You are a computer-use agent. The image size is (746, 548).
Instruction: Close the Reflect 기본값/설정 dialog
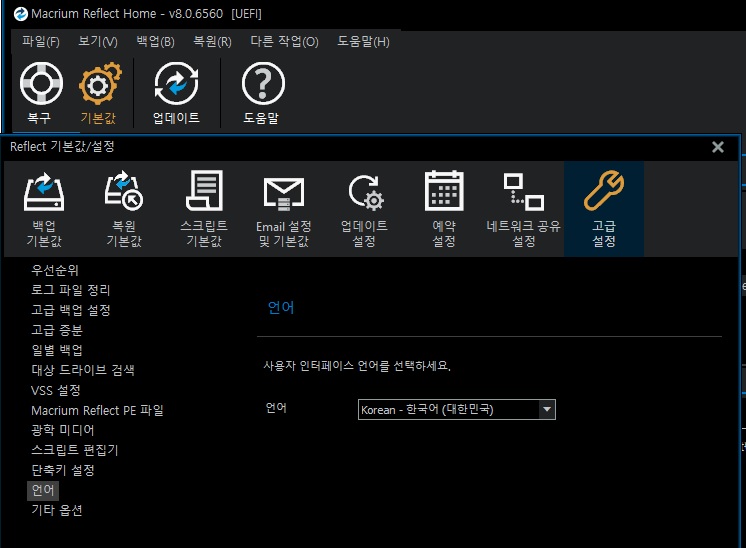pos(717,147)
